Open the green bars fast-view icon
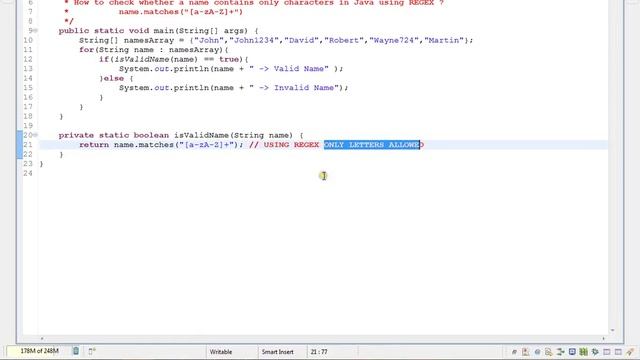This screenshot has width=640, height=360. (x=584, y=351)
